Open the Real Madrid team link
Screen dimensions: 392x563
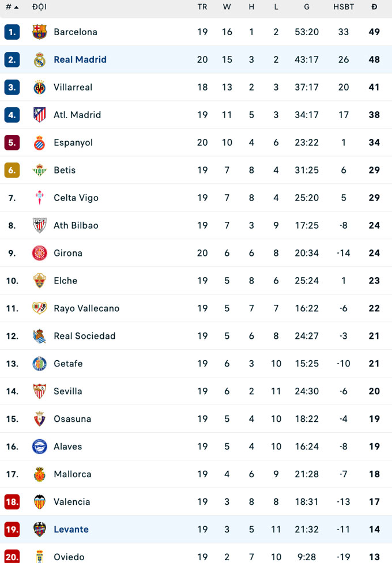[80, 59]
